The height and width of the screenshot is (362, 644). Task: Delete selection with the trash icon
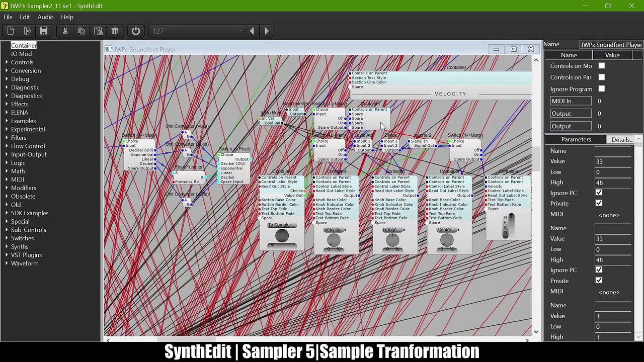(115, 31)
